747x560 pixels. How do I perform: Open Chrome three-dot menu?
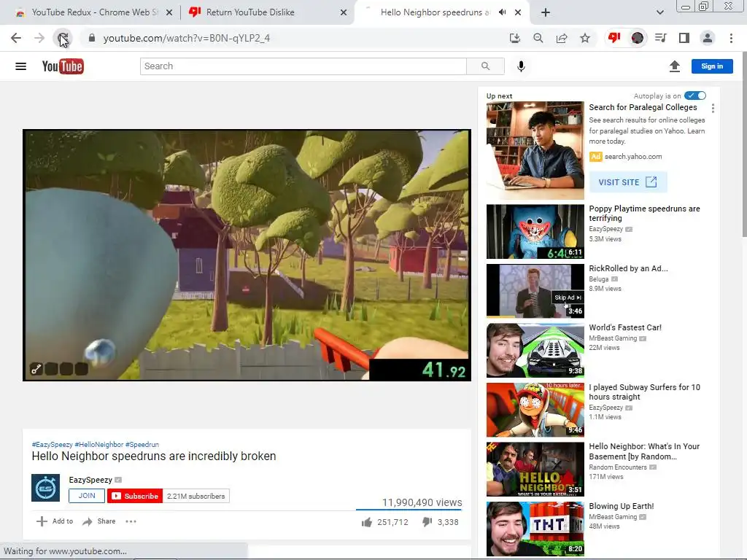(x=731, y=38)
